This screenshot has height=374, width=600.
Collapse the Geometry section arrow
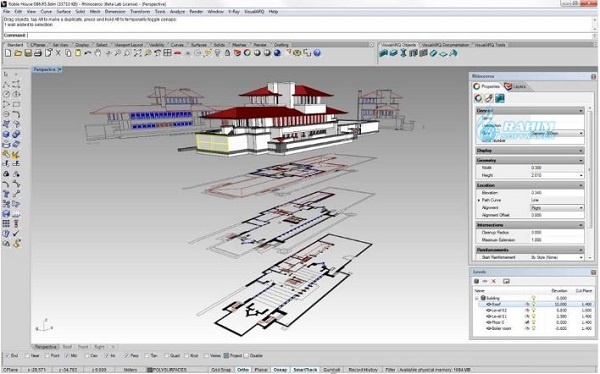pyautogui.click(x=581, y=160)
